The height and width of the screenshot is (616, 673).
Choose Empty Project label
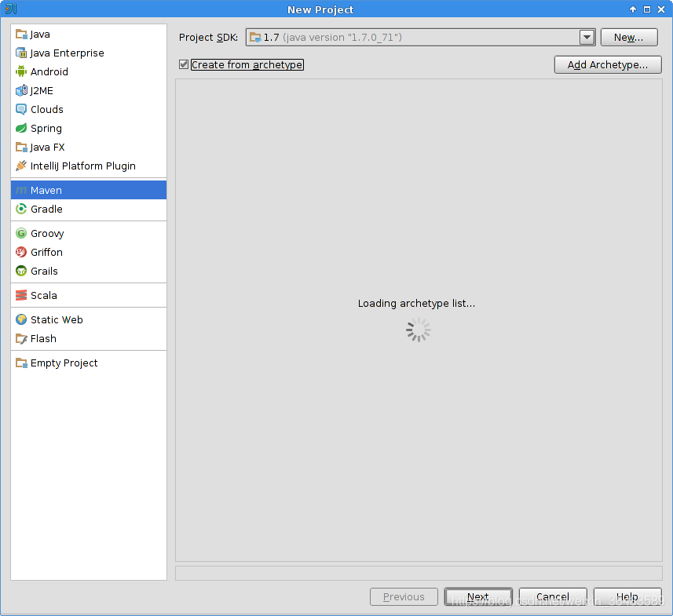(x=64, y=363)
